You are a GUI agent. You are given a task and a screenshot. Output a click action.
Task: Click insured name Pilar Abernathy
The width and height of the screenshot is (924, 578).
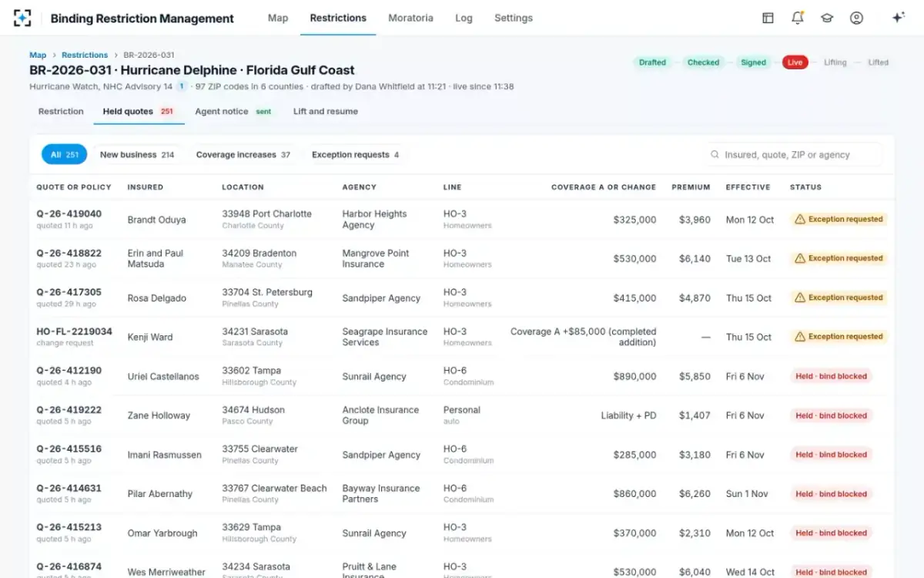click(160, 494)
